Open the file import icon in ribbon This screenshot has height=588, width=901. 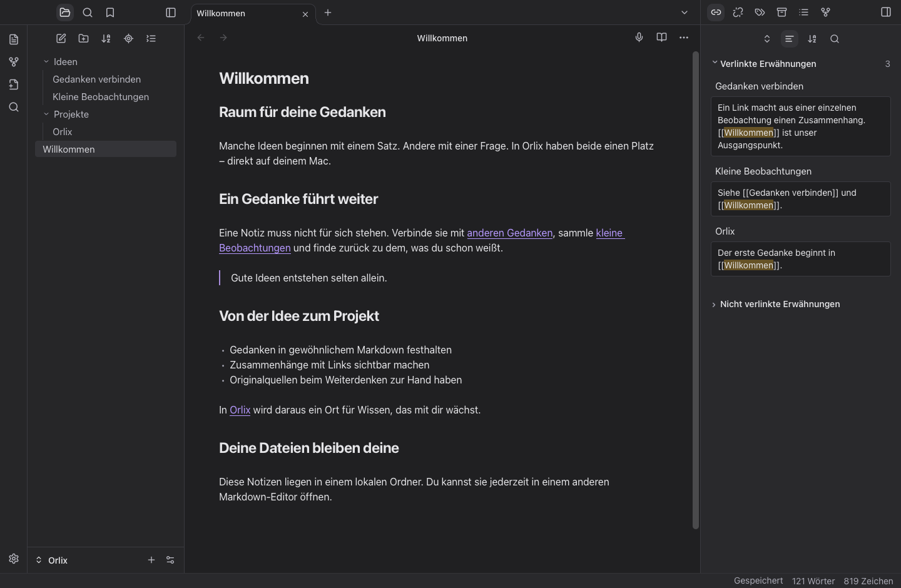[x=14, y=85]
